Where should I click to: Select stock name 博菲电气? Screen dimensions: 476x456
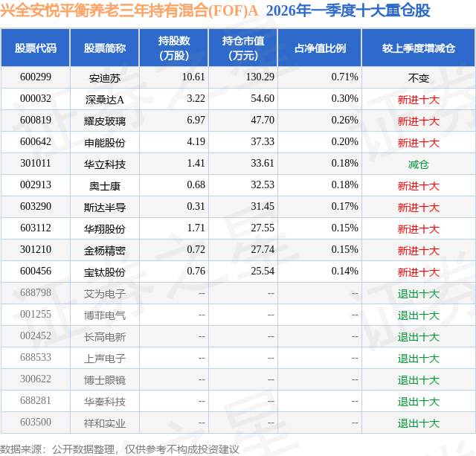(105, 315)
